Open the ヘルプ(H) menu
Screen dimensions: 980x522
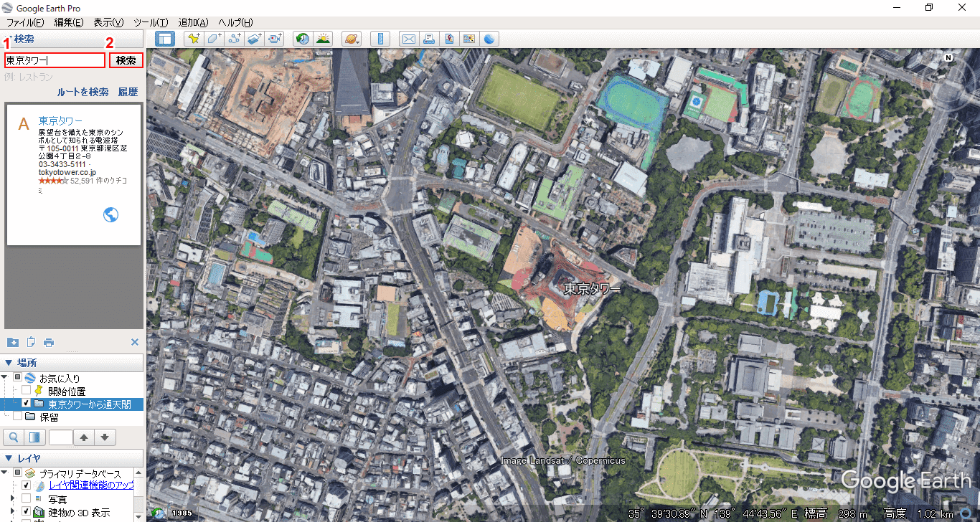[x=236, y=23]
